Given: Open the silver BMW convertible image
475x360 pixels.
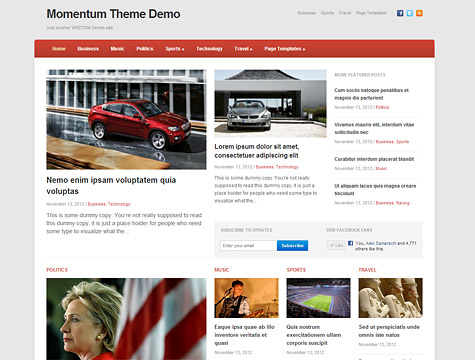Looking at the screenshot, I should (x=270, y=103).
